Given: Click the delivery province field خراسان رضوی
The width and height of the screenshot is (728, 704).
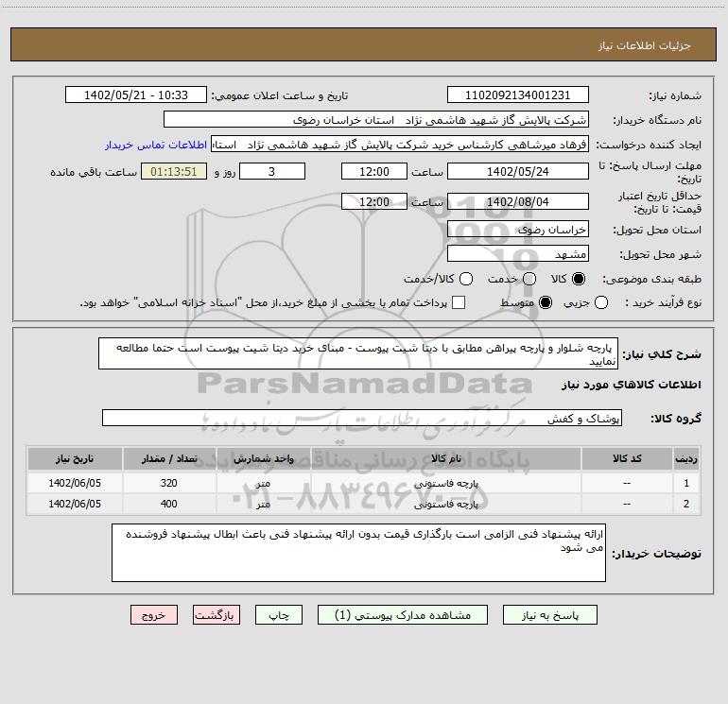Looking at the screenshot, I should click(518, 229).
